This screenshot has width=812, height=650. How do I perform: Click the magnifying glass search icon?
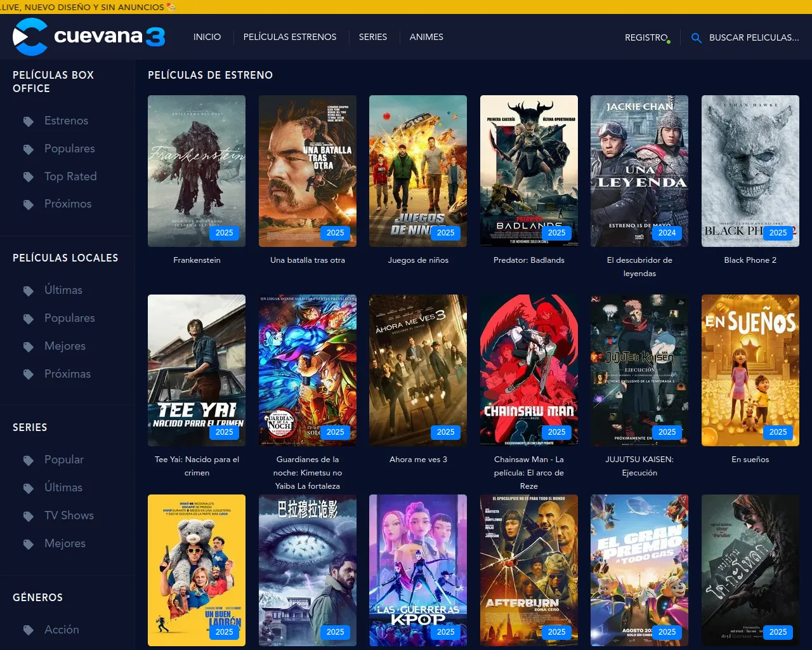click(696, 38)
